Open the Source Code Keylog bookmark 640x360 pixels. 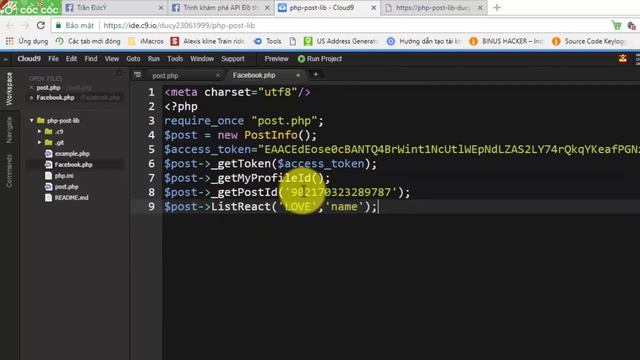click(589, 41)
